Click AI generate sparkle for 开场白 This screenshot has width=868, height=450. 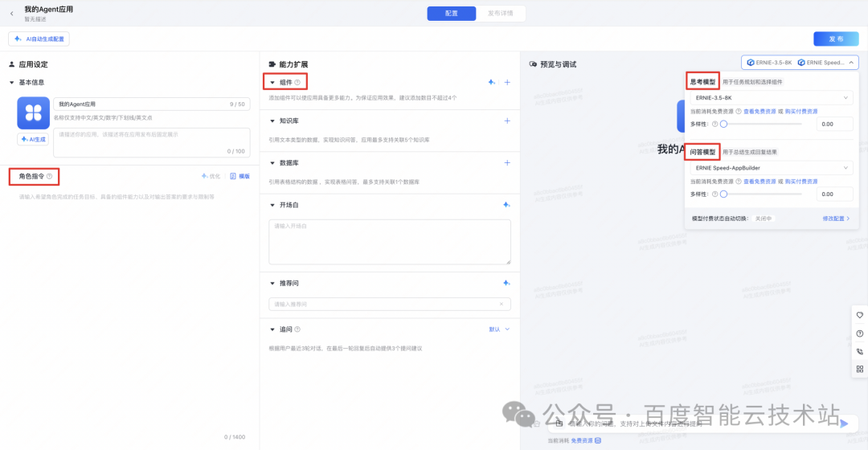pos(506,205)
